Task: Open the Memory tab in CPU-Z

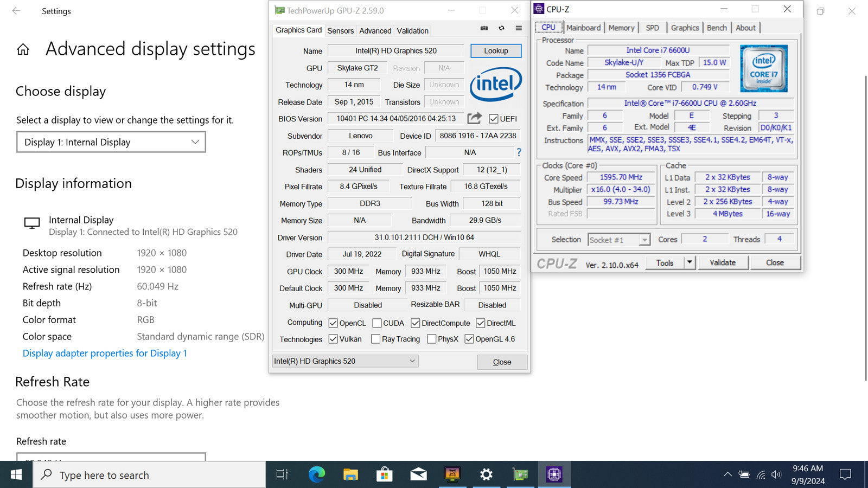Action: (x=621, y=28)
